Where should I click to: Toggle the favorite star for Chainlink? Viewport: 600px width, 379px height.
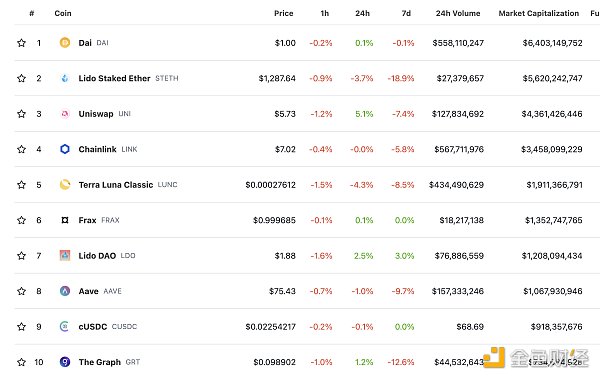pos(21,149)
